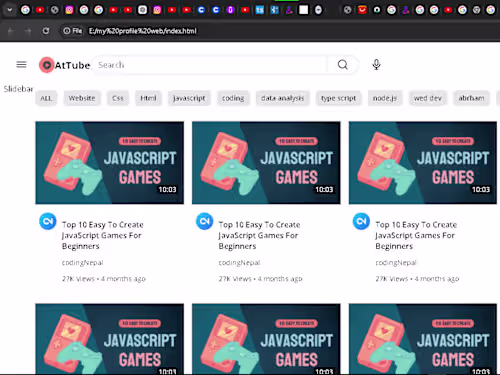This screenshot has width=500, height=375.
Task: Focus the Search input field
Action: point(210,65)
